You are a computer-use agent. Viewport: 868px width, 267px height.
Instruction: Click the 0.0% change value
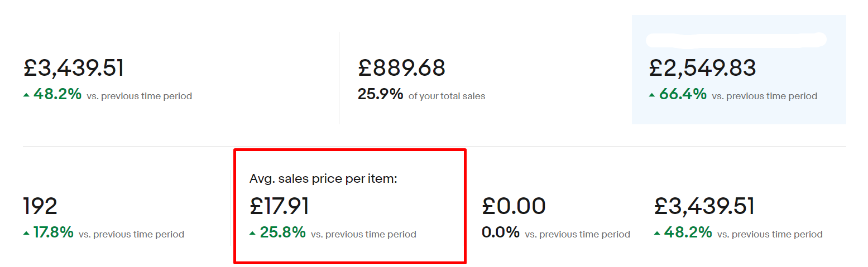pos(500,233)
